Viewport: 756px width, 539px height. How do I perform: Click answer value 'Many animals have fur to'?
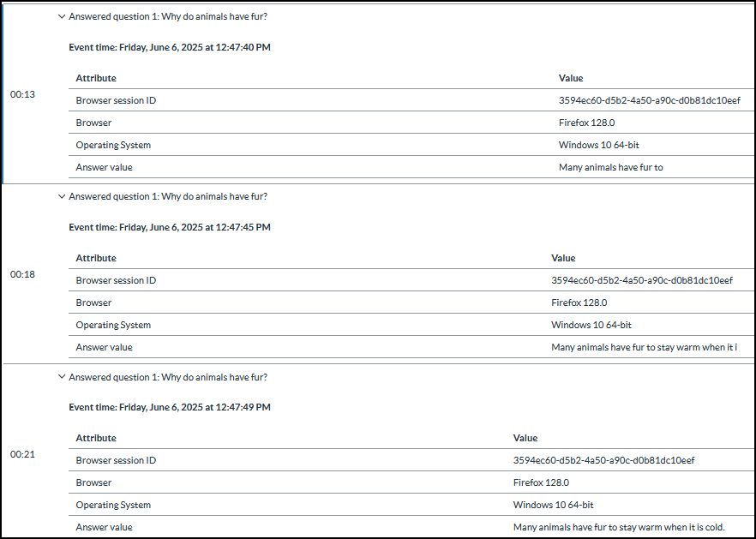(x=611, y=167)
